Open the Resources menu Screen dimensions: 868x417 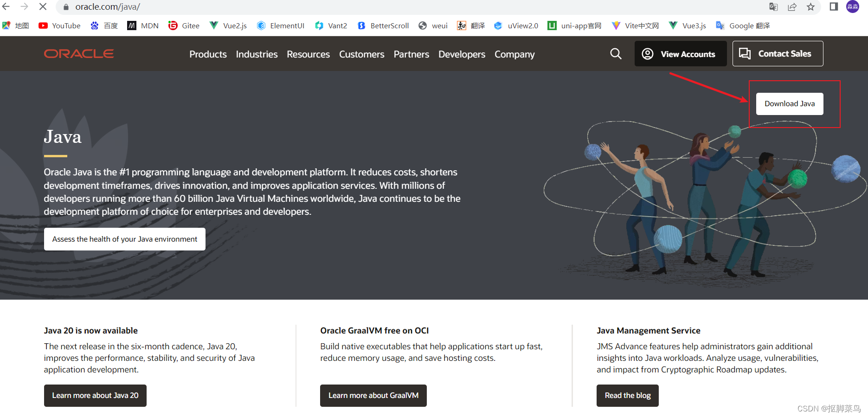(x=308, y=54)
